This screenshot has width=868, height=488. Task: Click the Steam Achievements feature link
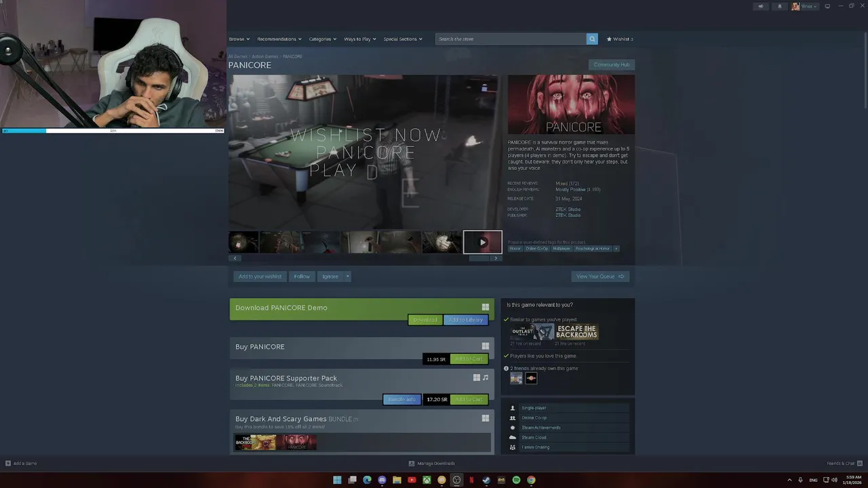point(540,428)
